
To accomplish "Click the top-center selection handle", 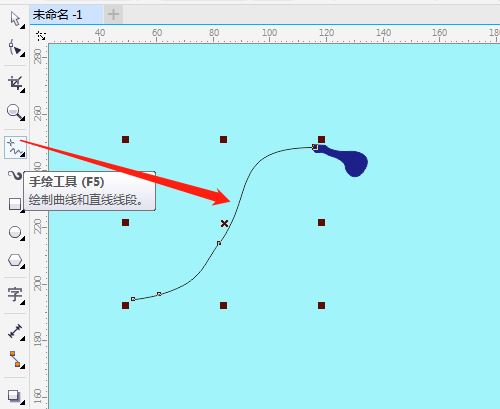I will click(x=223, y=139).
